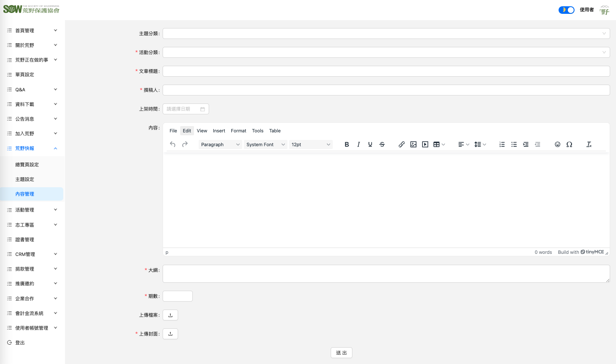The image size is (616, 364).
Task: Insert a numbered list
Action: (x=502, y=145)
